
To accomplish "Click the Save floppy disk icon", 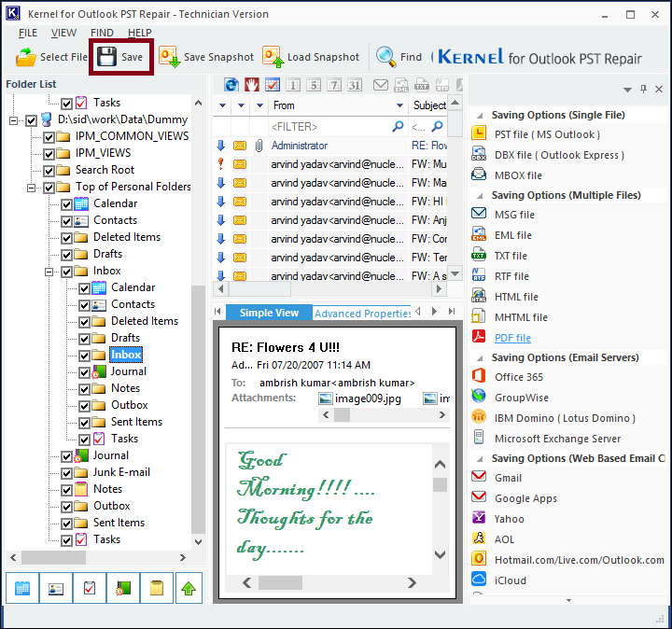I will click(x=106, y=57).
